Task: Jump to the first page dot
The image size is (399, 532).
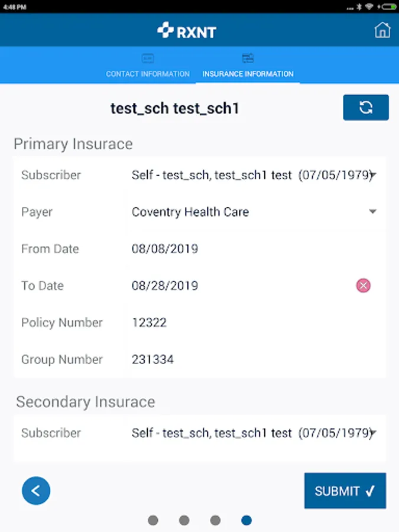Action: tap(153, 520)
